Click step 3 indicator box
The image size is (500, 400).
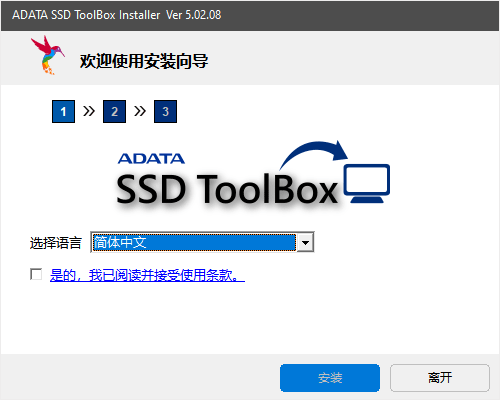coord(165,111)
